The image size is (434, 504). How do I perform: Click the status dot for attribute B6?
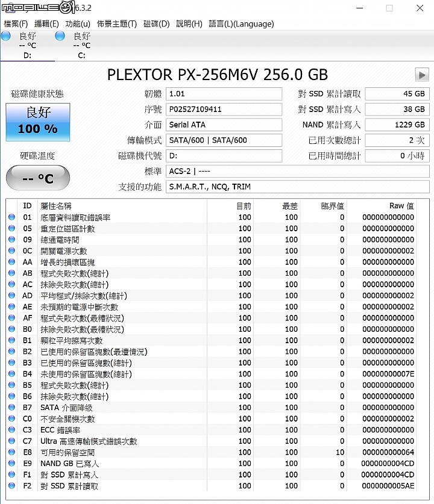click(12, 396)
